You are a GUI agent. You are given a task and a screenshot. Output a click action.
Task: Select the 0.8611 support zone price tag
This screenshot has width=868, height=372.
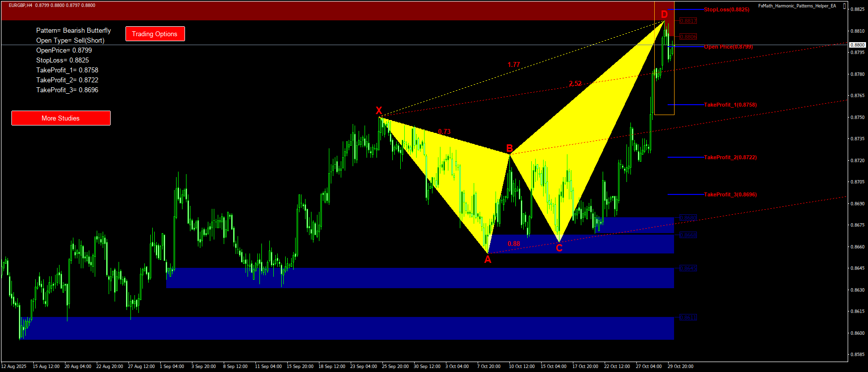click(x=688, y=317)
